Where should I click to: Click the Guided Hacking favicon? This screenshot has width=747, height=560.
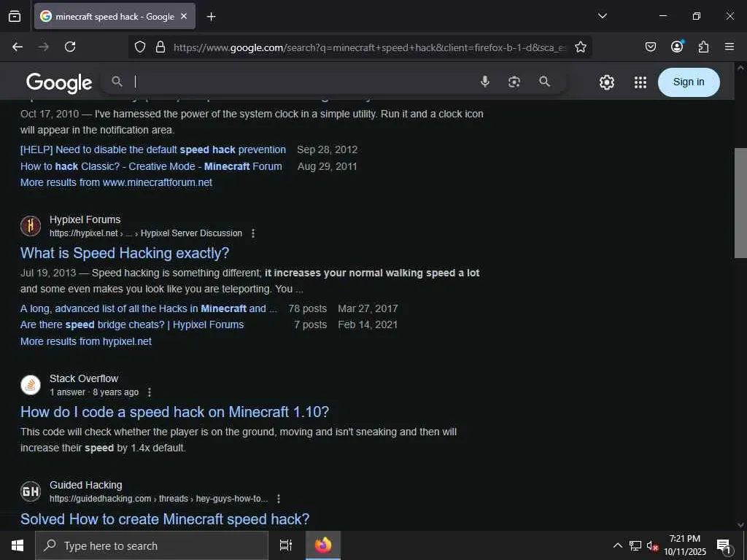click(x=31, y=491)
